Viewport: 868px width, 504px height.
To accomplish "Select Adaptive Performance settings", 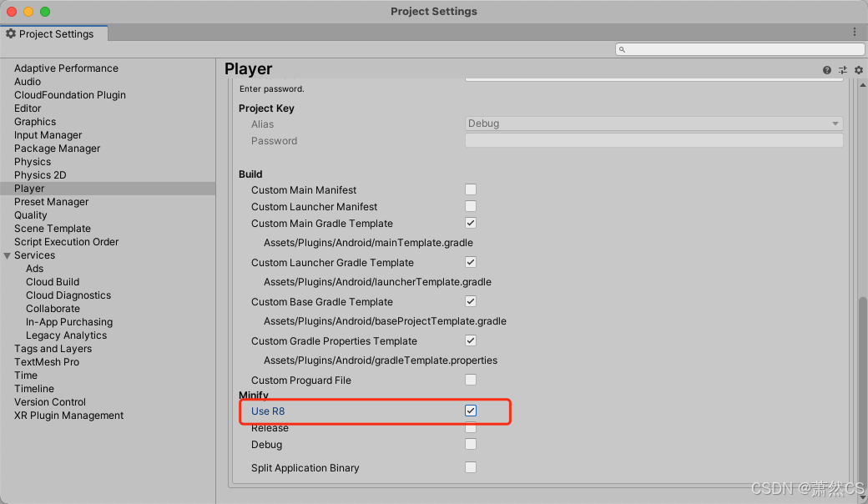I will [x=66, y=68].
